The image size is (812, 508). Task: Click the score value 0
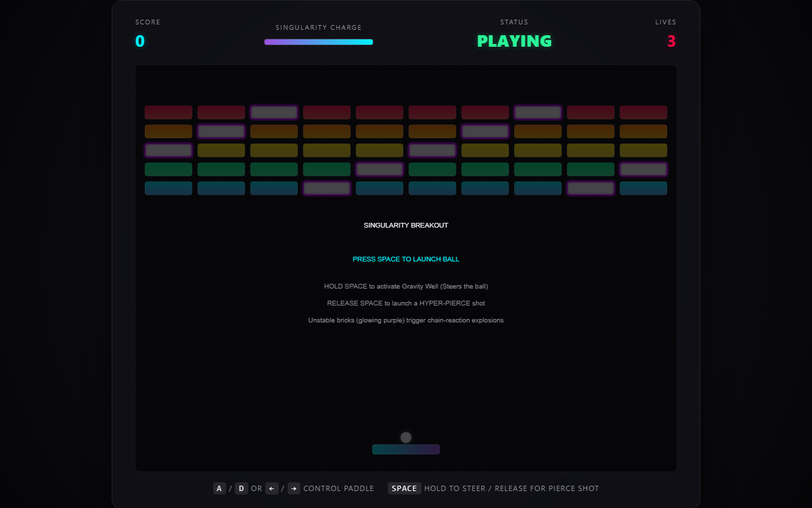140,41
